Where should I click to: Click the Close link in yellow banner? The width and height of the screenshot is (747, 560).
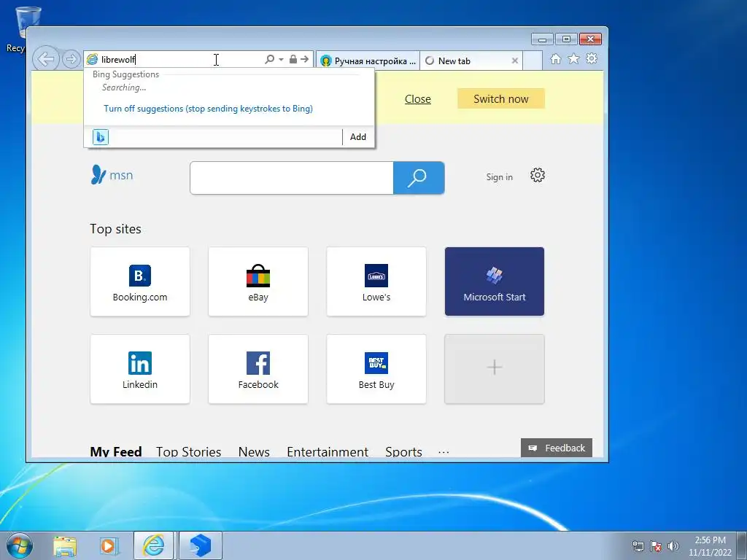[418, 99]
